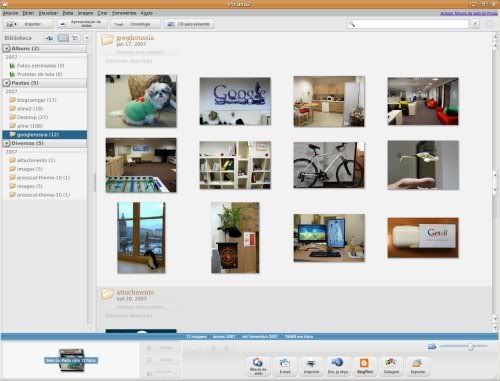Collapse the Álbuns (2) section
This screenshot has height=381, width=500.
[6, 49]
